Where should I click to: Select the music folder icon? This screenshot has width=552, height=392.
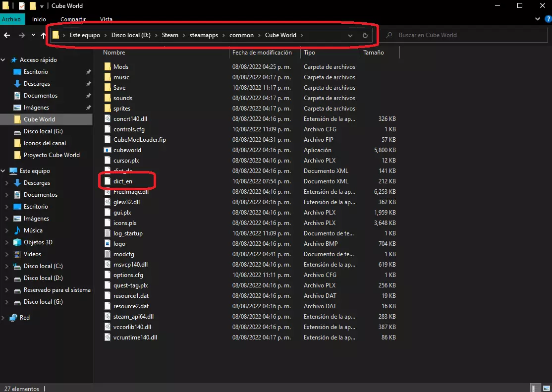108,77
